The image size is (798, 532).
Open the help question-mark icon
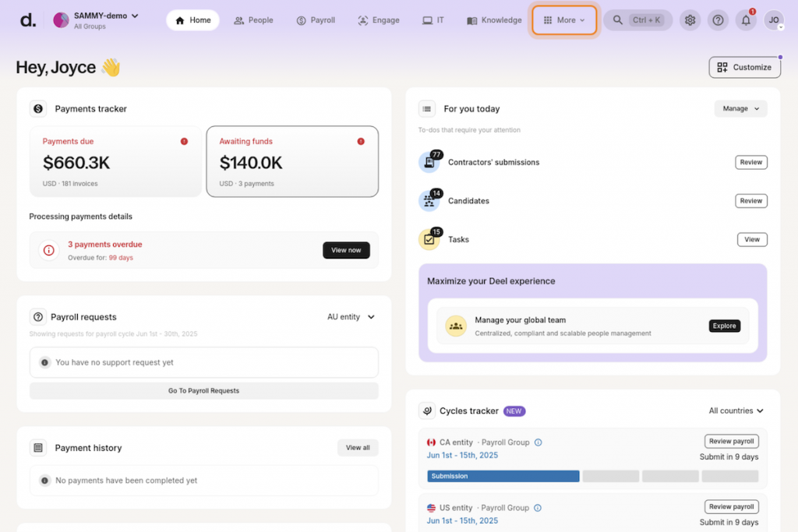click(x=718, y=19)
